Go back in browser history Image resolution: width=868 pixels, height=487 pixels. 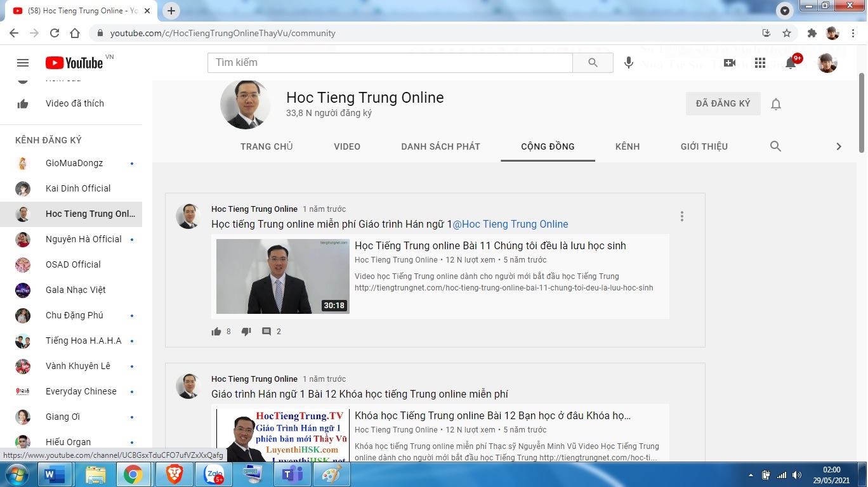(14, 33)
